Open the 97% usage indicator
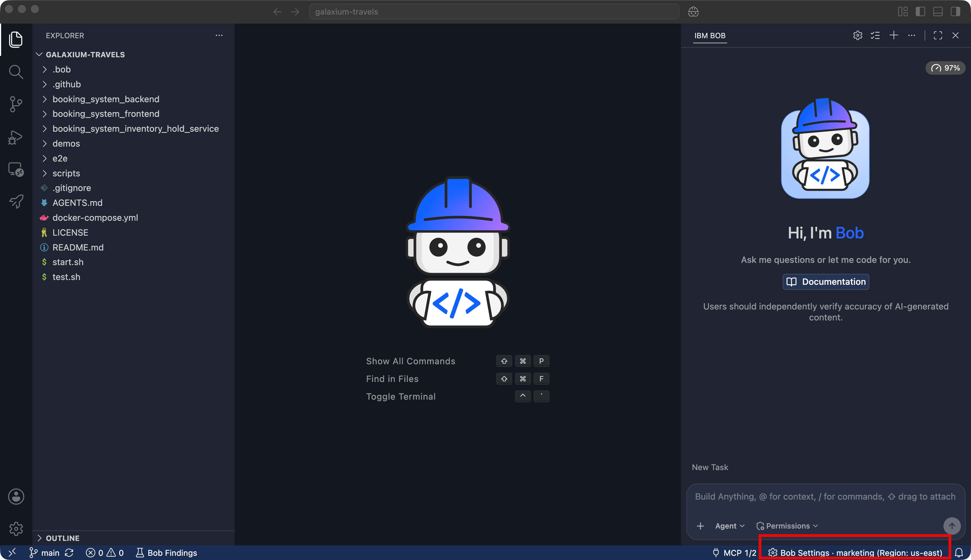 coord(945,68)
